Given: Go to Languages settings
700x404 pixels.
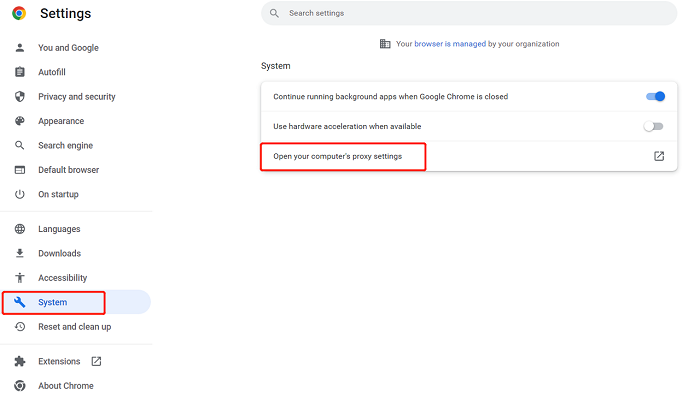Looking at the screenshot, I should 59,229.
